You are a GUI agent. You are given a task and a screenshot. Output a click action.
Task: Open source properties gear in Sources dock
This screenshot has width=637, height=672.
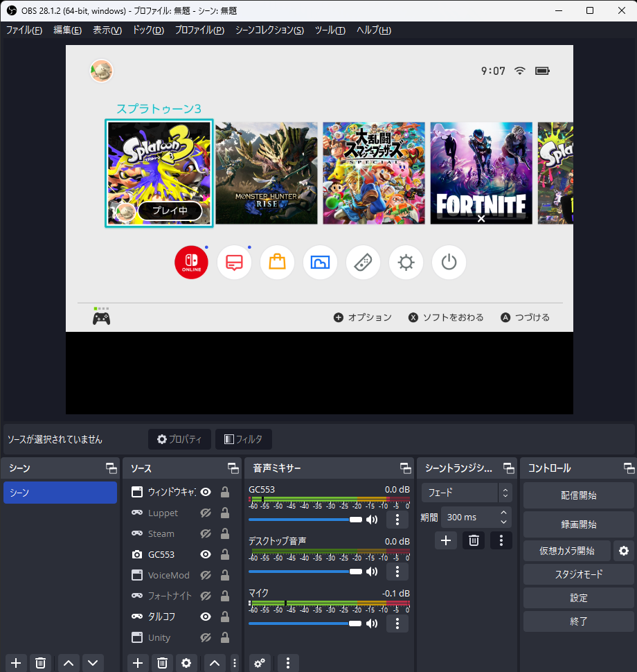(186, 663)
